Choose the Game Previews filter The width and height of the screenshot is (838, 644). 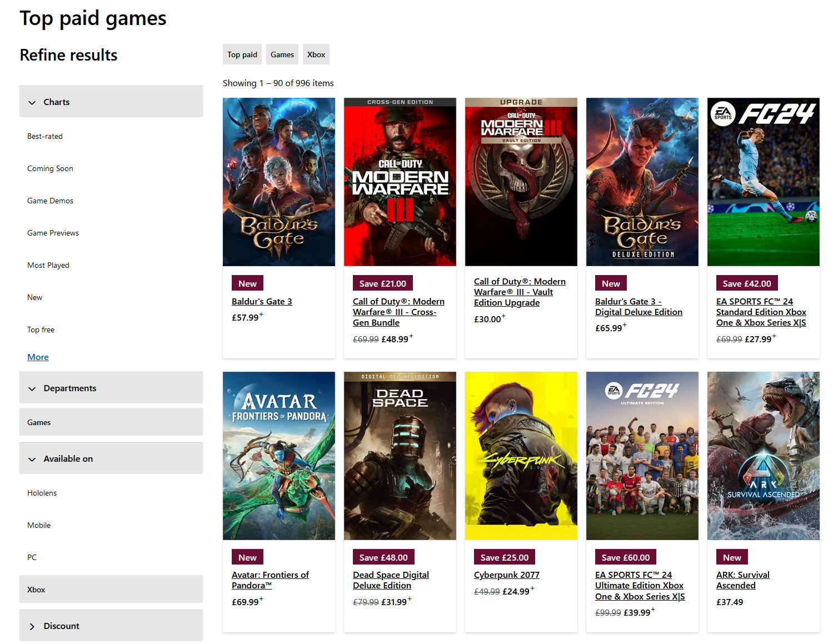click(53, 233)
